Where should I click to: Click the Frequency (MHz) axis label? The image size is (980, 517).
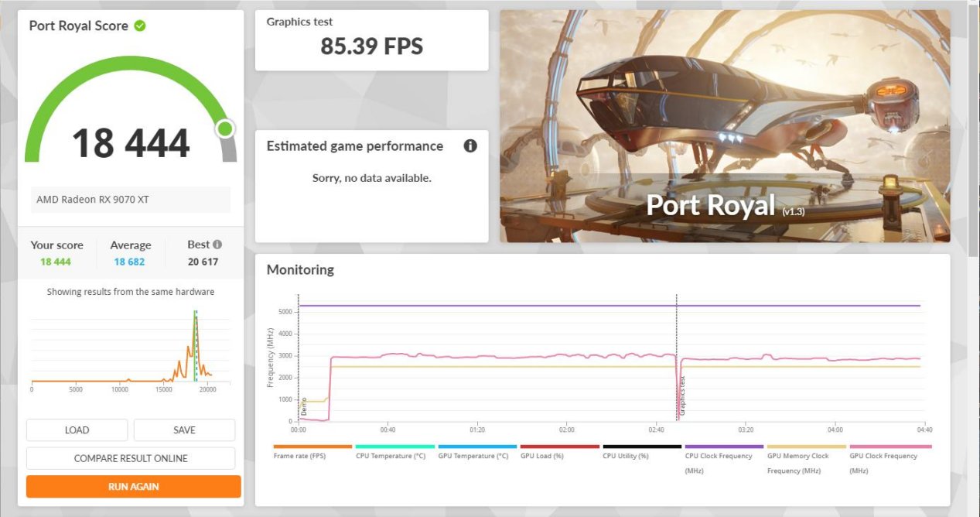[271, 358]
